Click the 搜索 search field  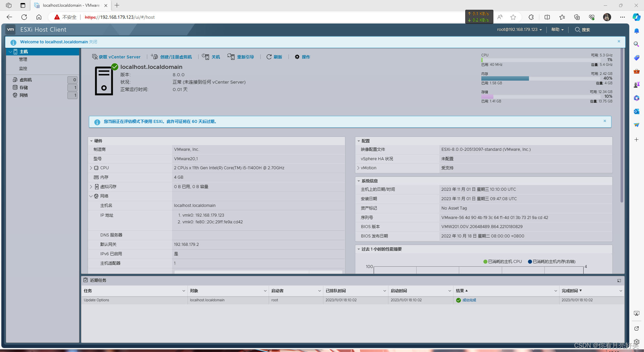pyautogui.click(x=583, y=30)
